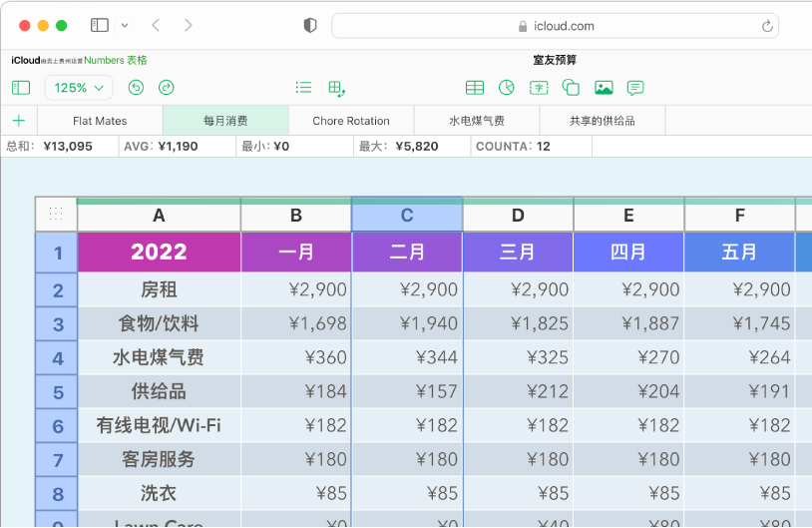812x528 pixels.
Task: Select row 5 header
Action: click(x=57, y=391)
